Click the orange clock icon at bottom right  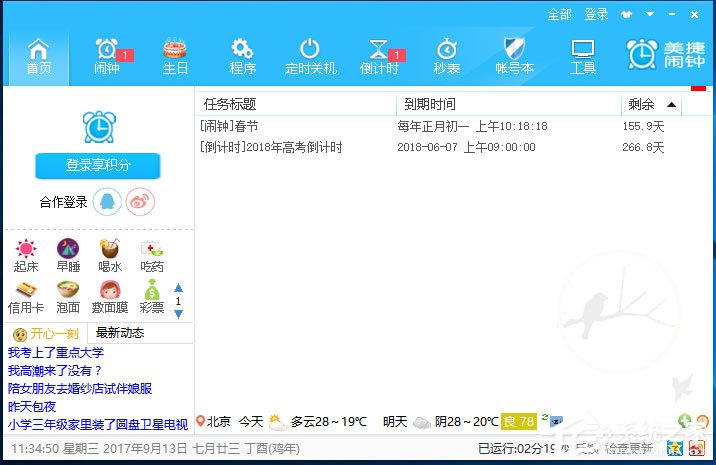coord(702,421)
